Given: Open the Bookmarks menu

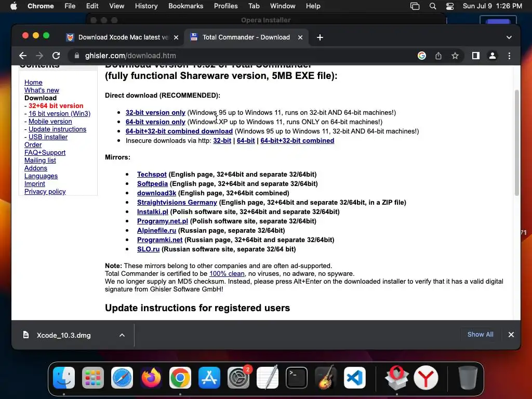Looking at the screenshot, I should [185, 6].
